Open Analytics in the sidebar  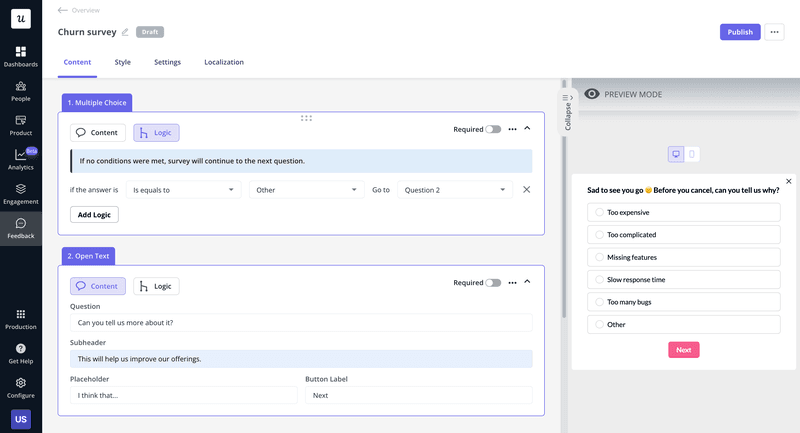pos(21,160)
